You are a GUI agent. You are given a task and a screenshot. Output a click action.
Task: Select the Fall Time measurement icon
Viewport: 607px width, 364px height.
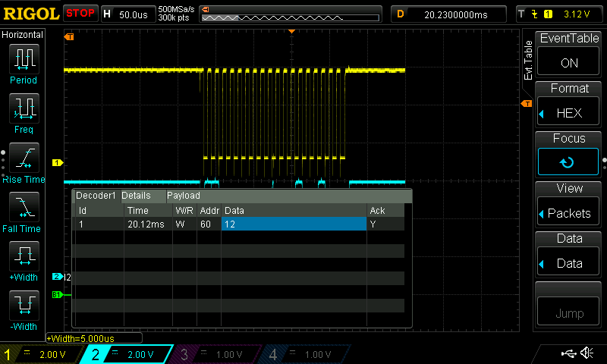[24, 207]
